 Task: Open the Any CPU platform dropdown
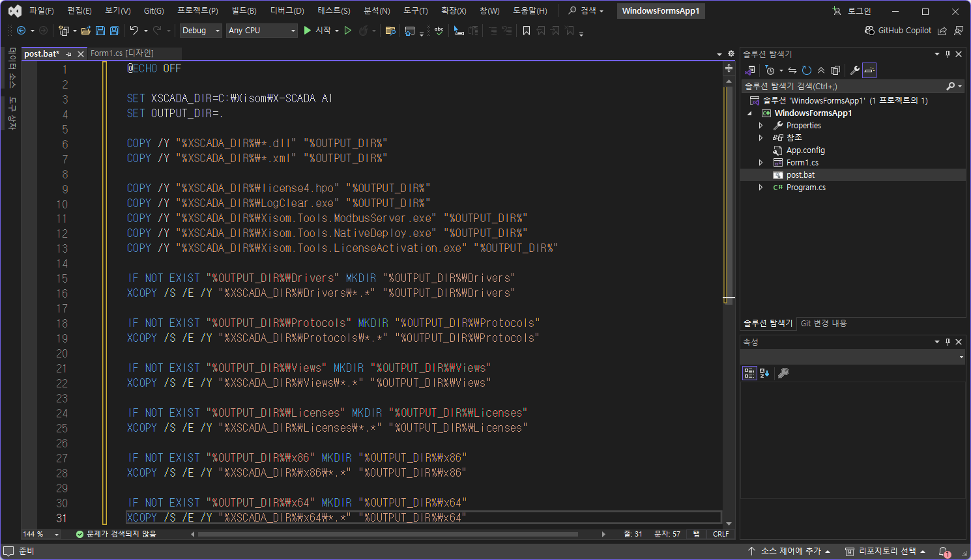(x=261, y=31)
